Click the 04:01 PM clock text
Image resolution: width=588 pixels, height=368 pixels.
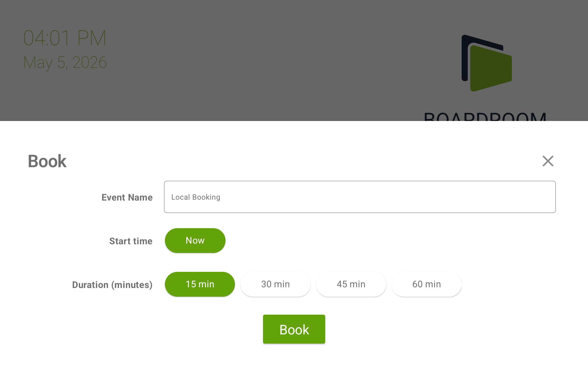65,38
